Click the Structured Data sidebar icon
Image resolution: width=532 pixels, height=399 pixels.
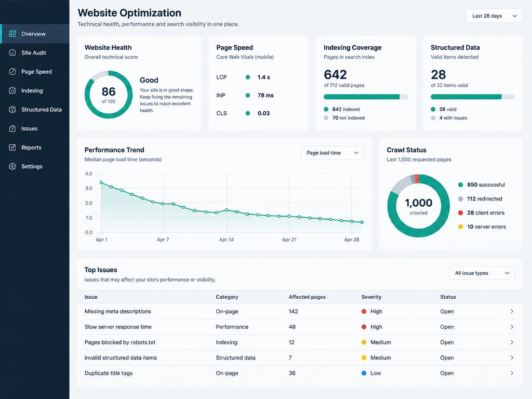[12, 110]
